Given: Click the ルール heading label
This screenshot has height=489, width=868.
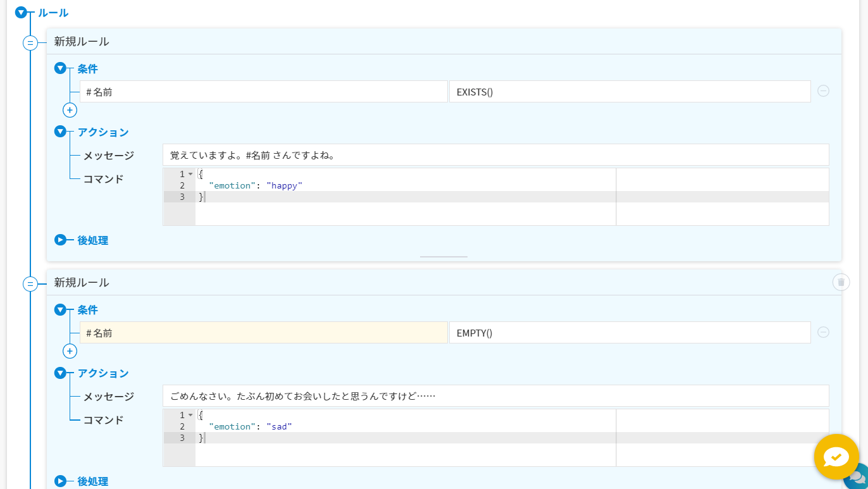Looking at the screenshot, I should 53,13.
